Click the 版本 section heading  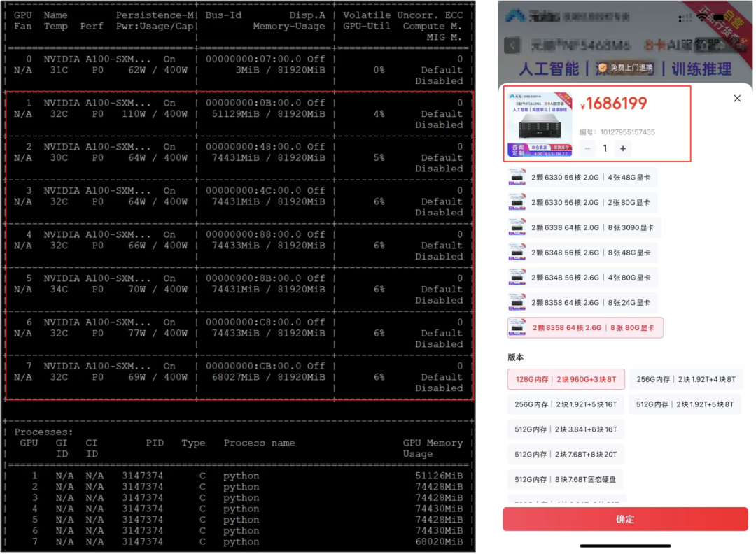click(x=515, y=357)
